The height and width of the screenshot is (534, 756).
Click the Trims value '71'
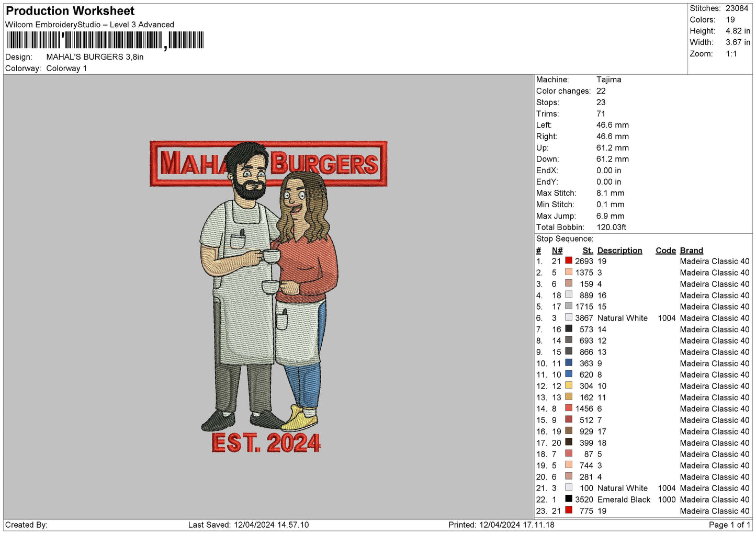[601, 113]
